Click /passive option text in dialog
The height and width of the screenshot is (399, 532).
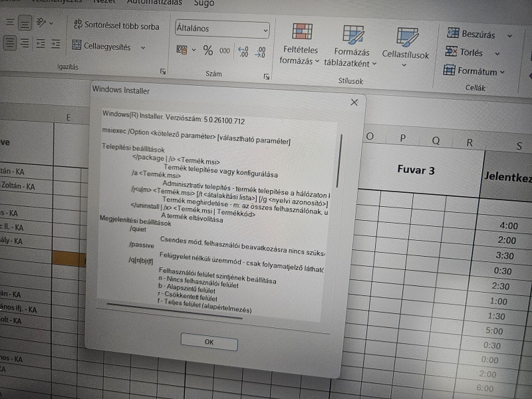point(141,245)
